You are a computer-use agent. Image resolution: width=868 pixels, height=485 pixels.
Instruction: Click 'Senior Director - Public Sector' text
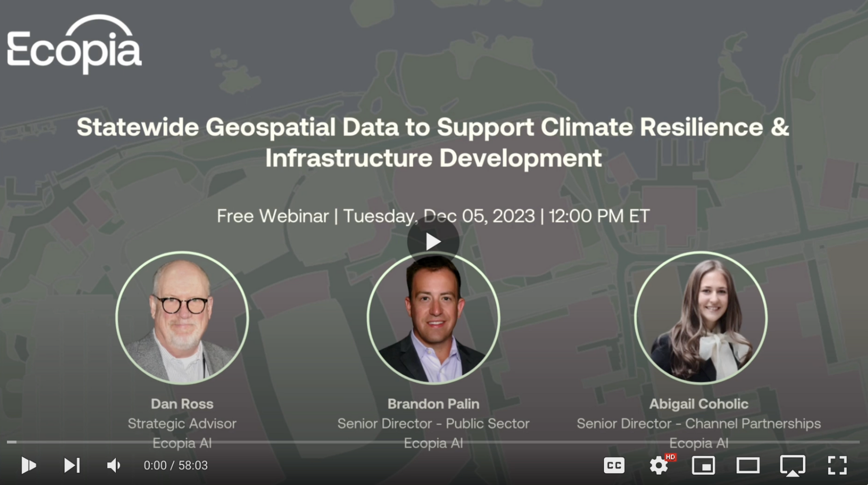433,423
